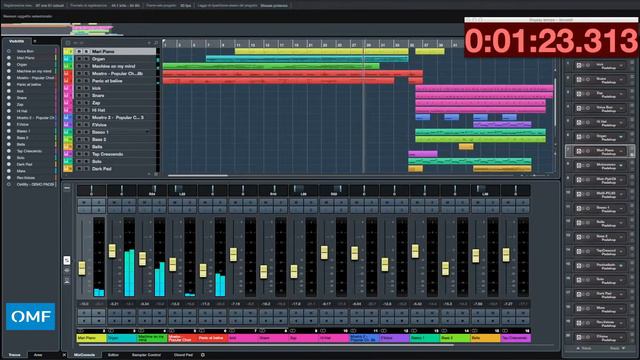Toggle Bells visibility dot in Visibility panel
This screenshot has height=360, width=640.
tap(9, 144)
